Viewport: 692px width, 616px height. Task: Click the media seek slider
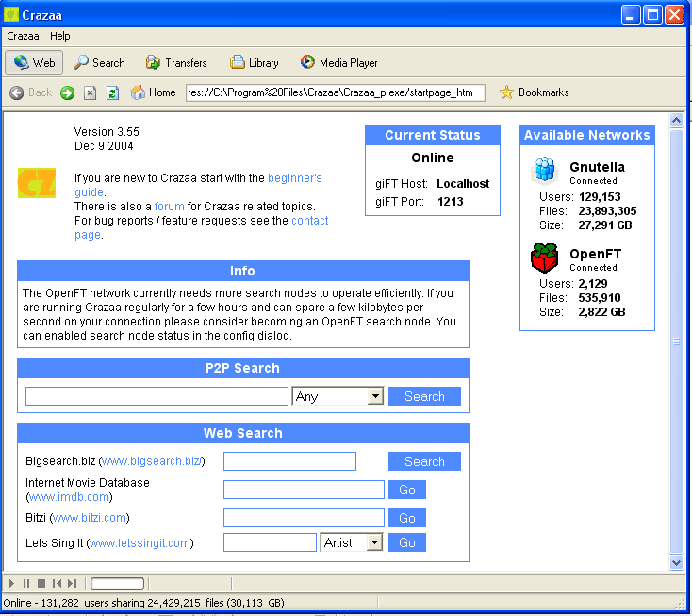[x=118, y=583]
